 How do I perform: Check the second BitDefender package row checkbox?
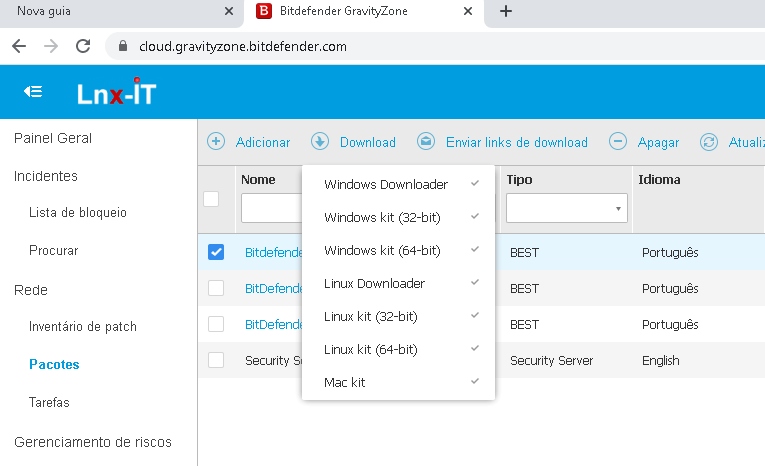pyautogui.click(x=216, y=288)
